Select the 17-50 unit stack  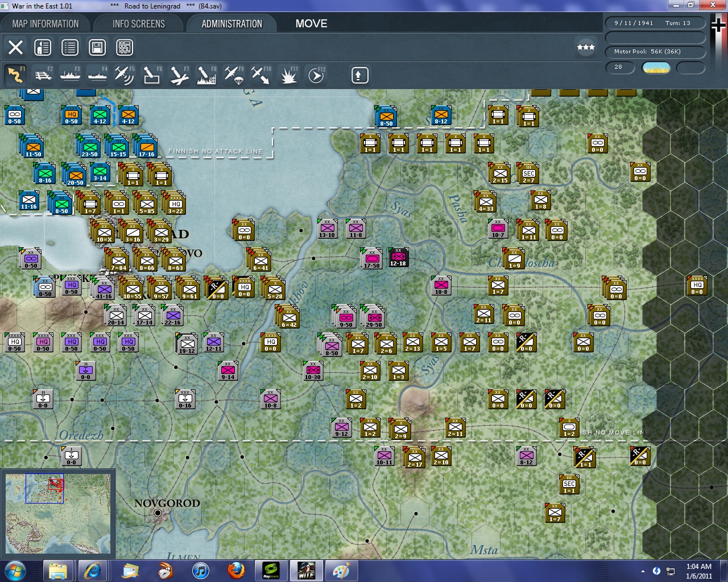point(371,259)
